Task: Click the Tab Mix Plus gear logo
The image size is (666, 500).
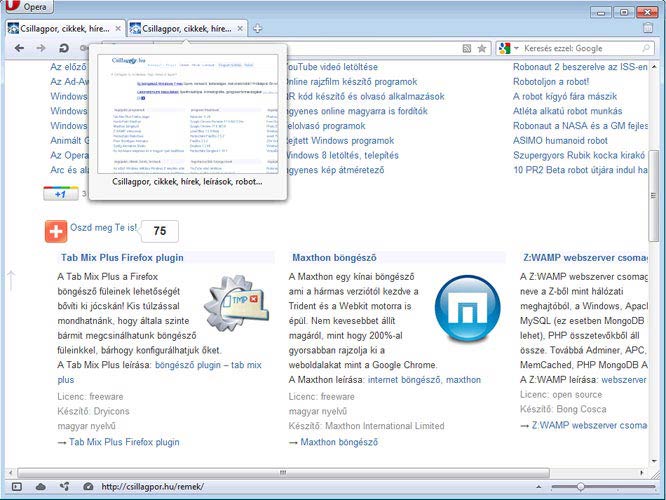Action: (x=236, y=303)
